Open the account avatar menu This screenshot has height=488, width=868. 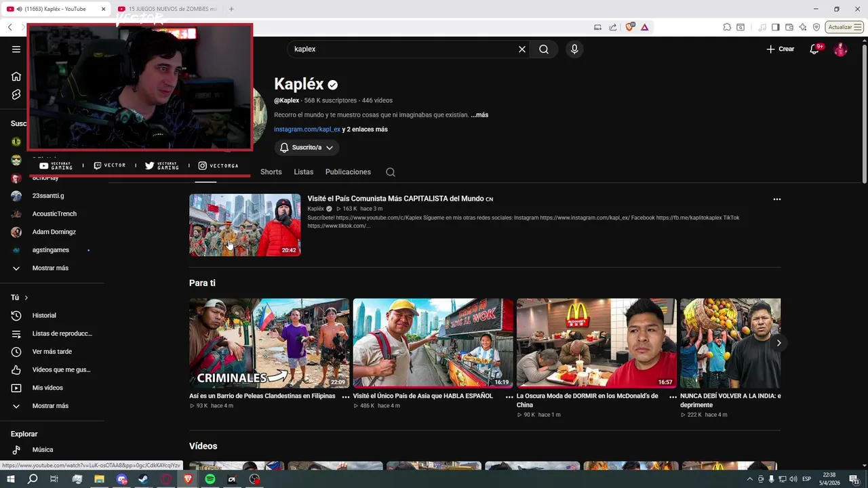840,49
